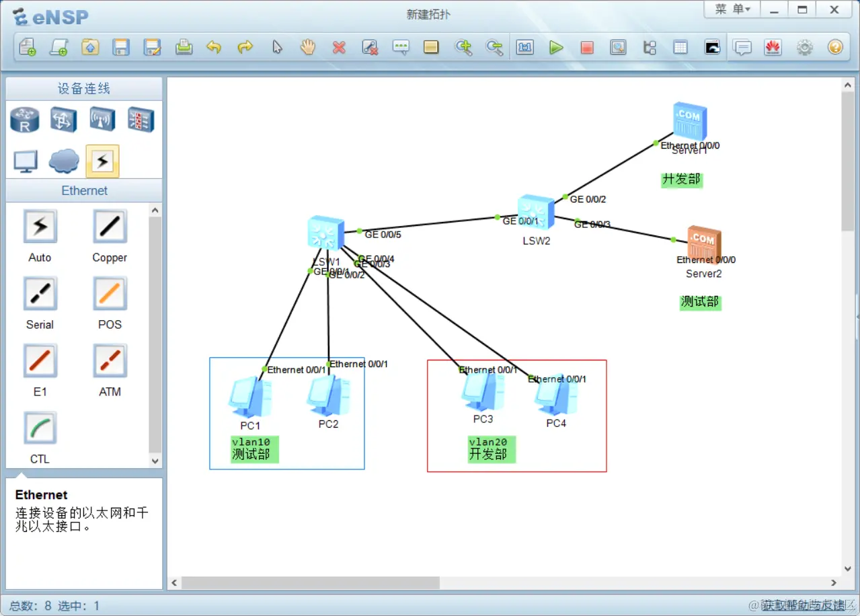Choose the Copper cable type
The image size is (860, 616).
click(110, 227)
